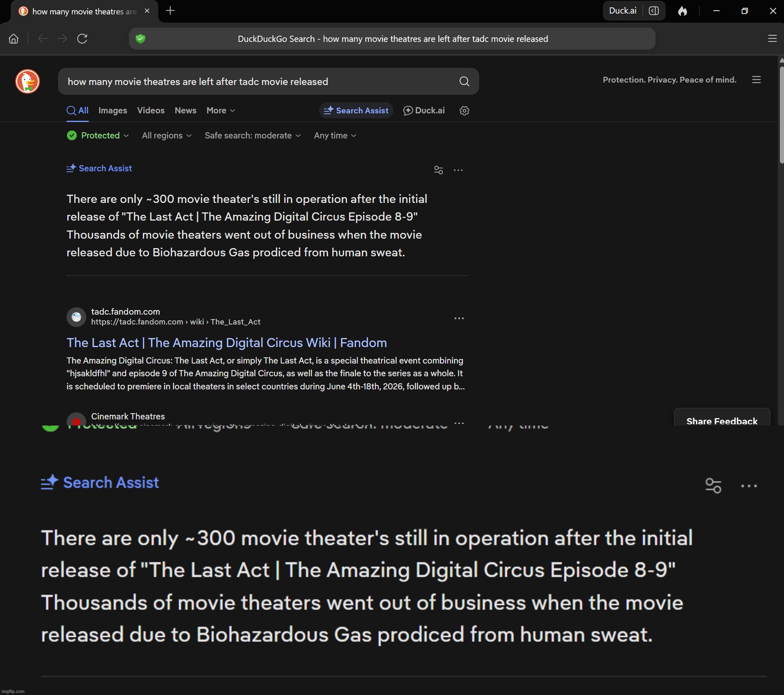
Task: Open the Duck.ai chat link
Action: click(x=424, y=110)
